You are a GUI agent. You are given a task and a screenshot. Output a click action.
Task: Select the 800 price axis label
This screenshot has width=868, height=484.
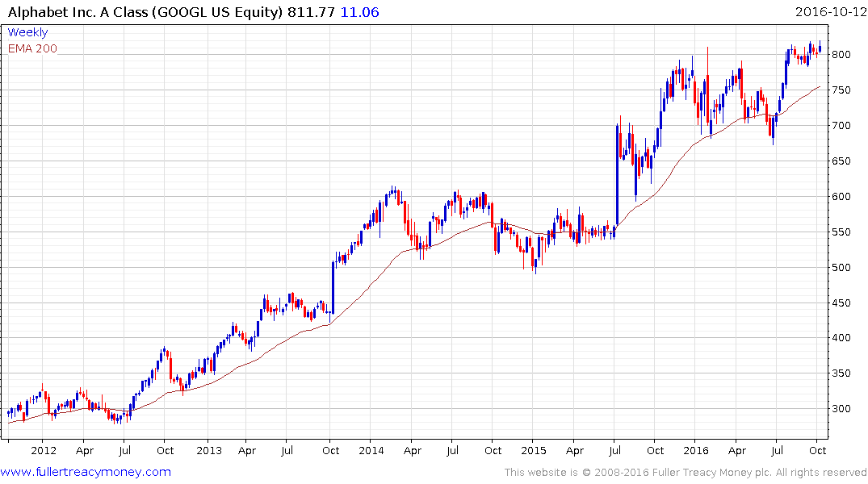841,54
